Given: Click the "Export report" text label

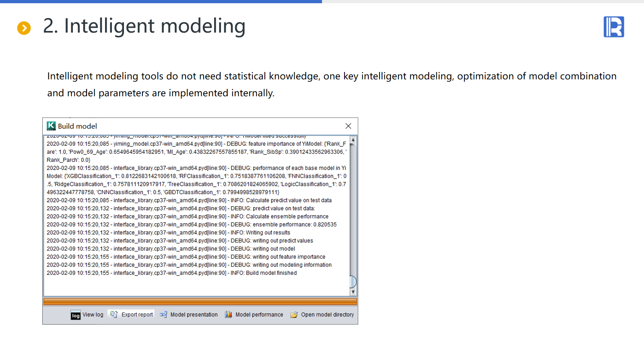Looking at the screenshot, I should [x=137, y=315].
